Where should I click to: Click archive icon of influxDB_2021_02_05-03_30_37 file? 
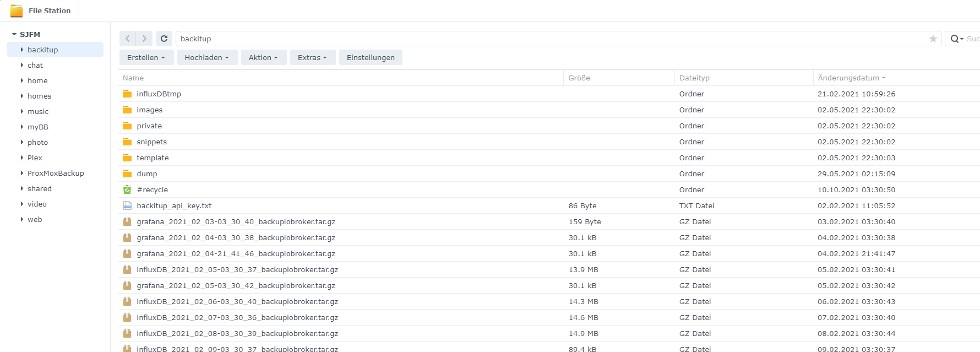[x=127, y=269]
